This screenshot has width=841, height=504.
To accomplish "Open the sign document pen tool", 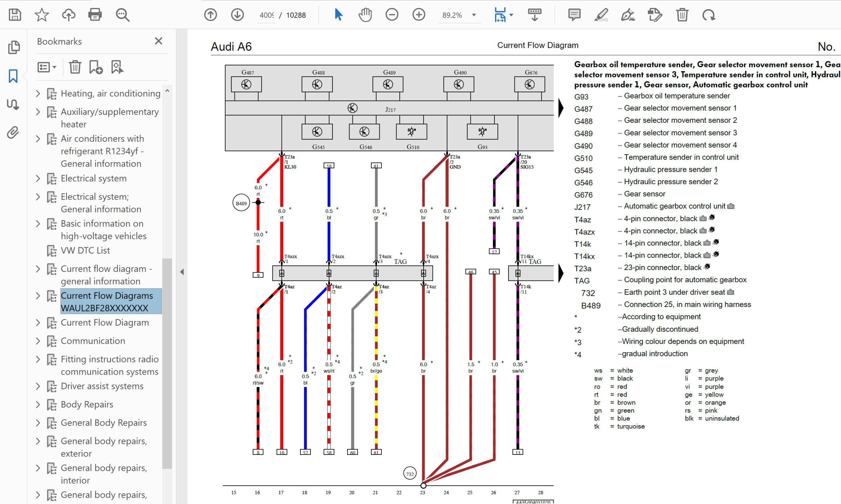I will [628, 15].
